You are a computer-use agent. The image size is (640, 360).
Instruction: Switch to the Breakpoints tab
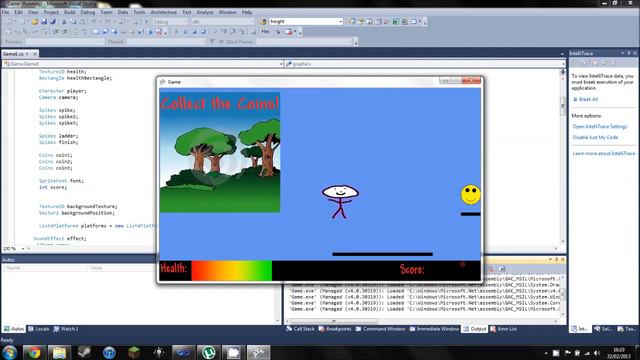click(x=335, y=329)
